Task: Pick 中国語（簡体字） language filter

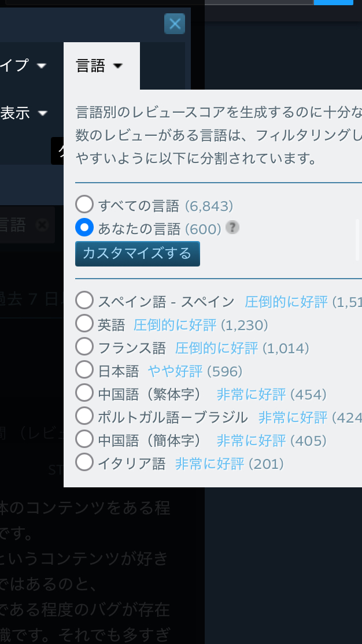Action: [84, 440]
